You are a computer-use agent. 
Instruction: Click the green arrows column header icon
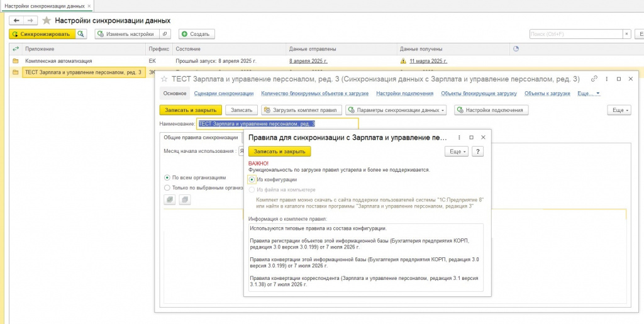pos(16,49)
